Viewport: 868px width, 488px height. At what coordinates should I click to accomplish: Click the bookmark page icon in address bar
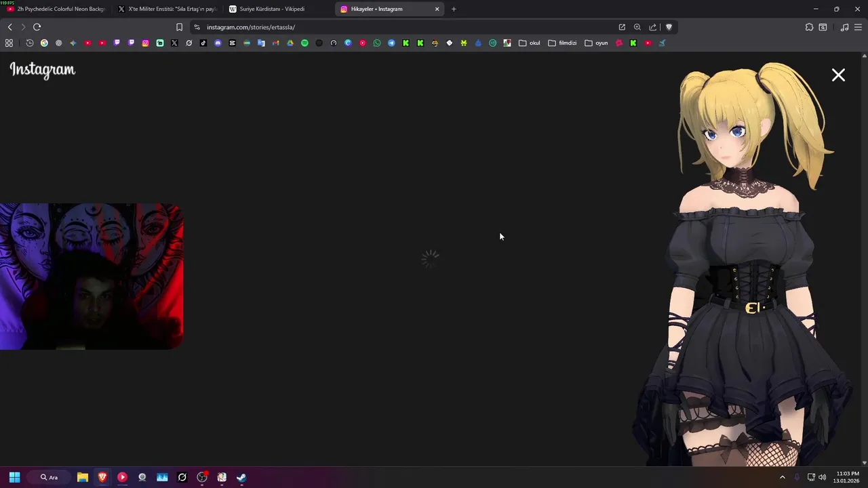pyautogui.click(x=179, y=27)
